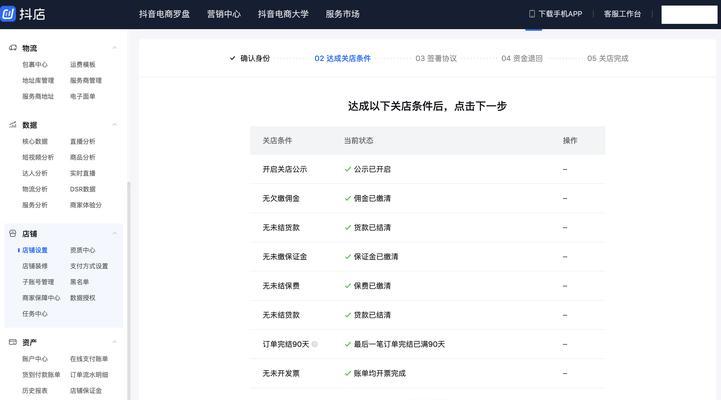This screenshot has height=400, width=721.
Task: Go to 包裹中心 under 物流
Action: click(35, 64)
